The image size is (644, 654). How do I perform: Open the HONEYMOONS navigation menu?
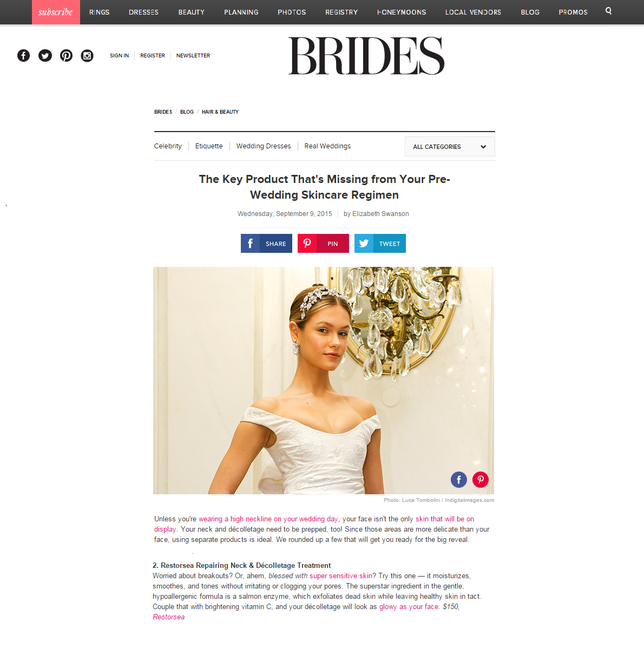pyautogui.click(x=402, y=12)
